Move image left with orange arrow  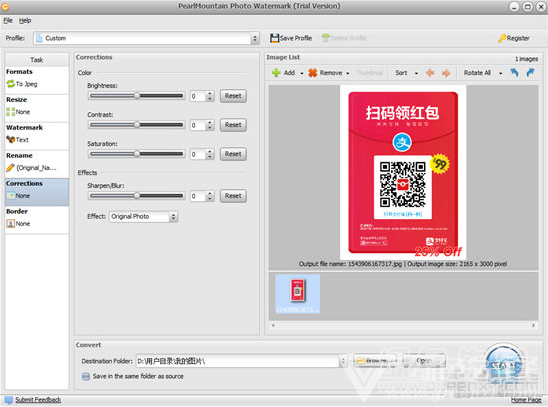430,73
